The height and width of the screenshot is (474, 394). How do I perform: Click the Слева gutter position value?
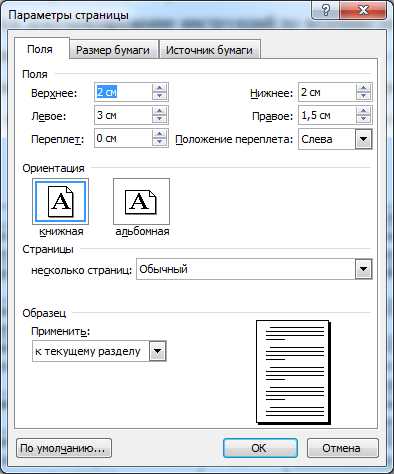point(317,139)
